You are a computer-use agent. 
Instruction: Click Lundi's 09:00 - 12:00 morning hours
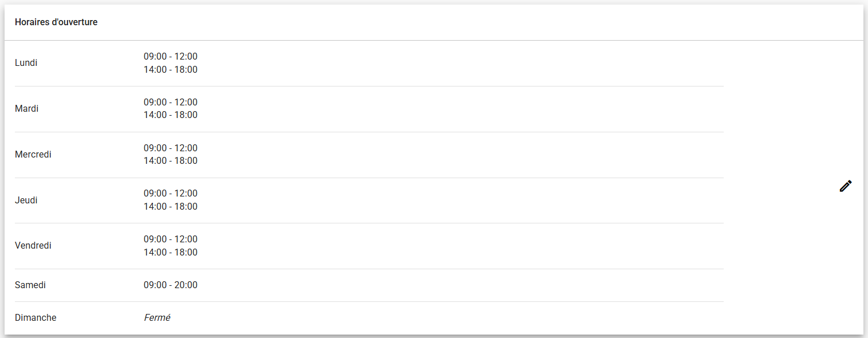pos(171,57)
